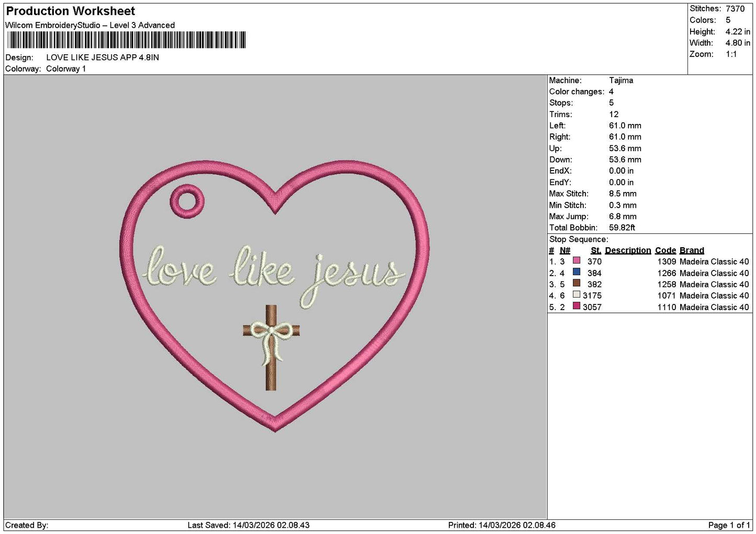Click the EndX value 0.00 in

click(622, 171)
